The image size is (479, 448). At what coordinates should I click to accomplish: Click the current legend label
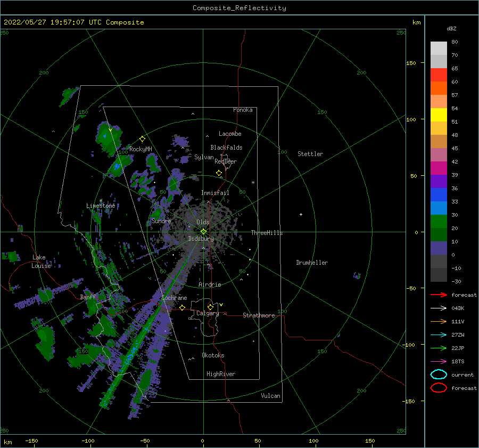[463, 374]
